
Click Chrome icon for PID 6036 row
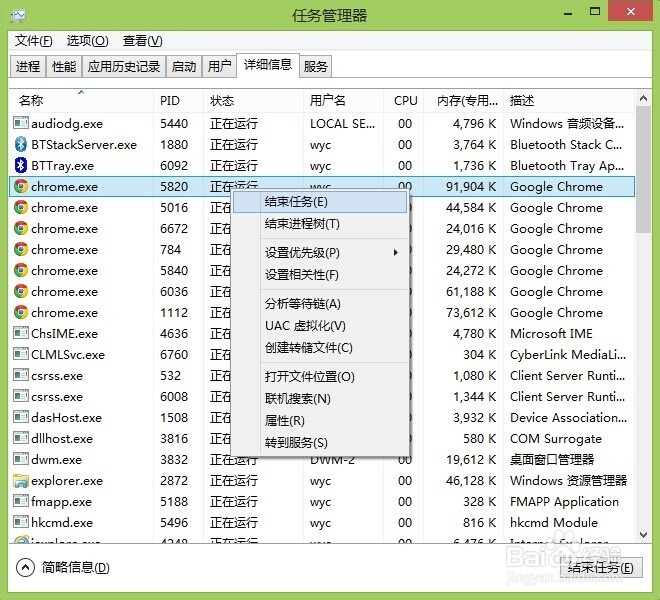[x=21, y=291]
